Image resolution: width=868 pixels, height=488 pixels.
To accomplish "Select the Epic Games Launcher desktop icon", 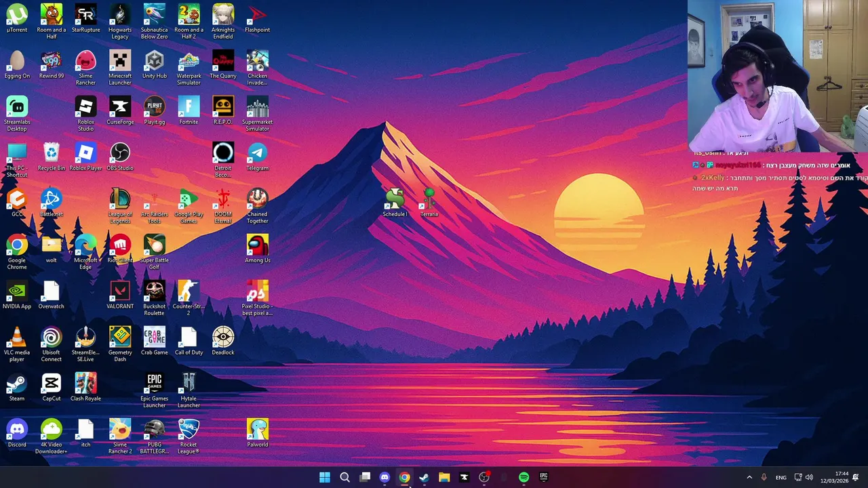I will (154, 390).
